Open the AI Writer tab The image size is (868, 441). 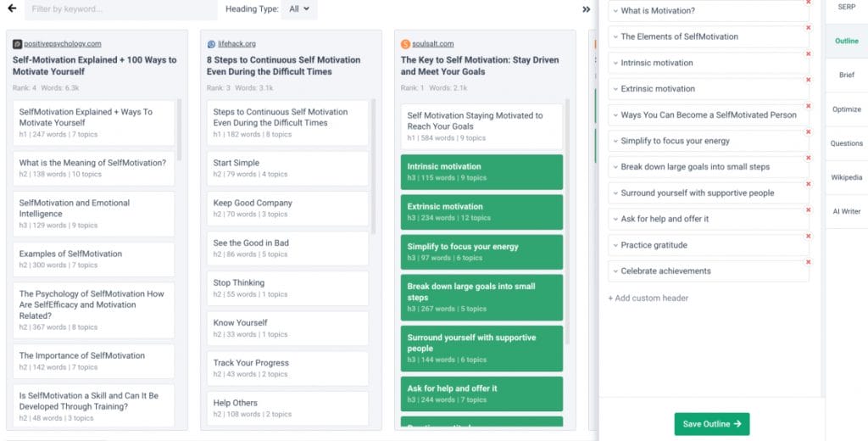(x=847, y=211)
